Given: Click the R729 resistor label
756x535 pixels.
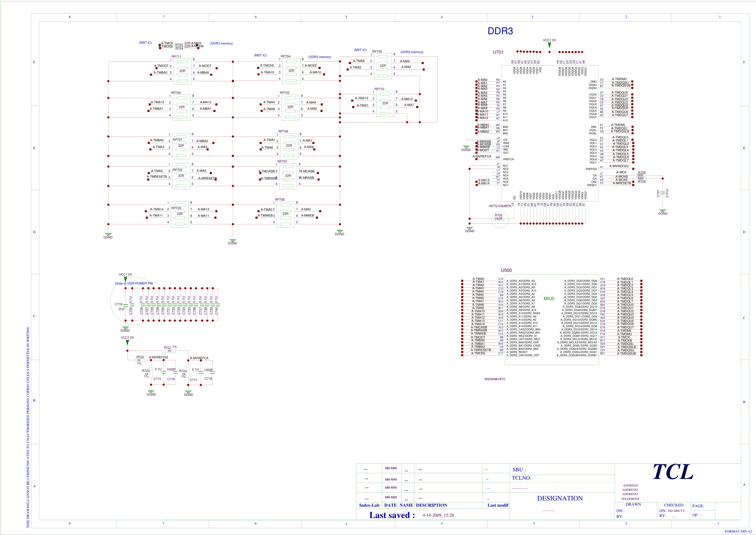Looking at the screenshot, I should pos(642,182).
